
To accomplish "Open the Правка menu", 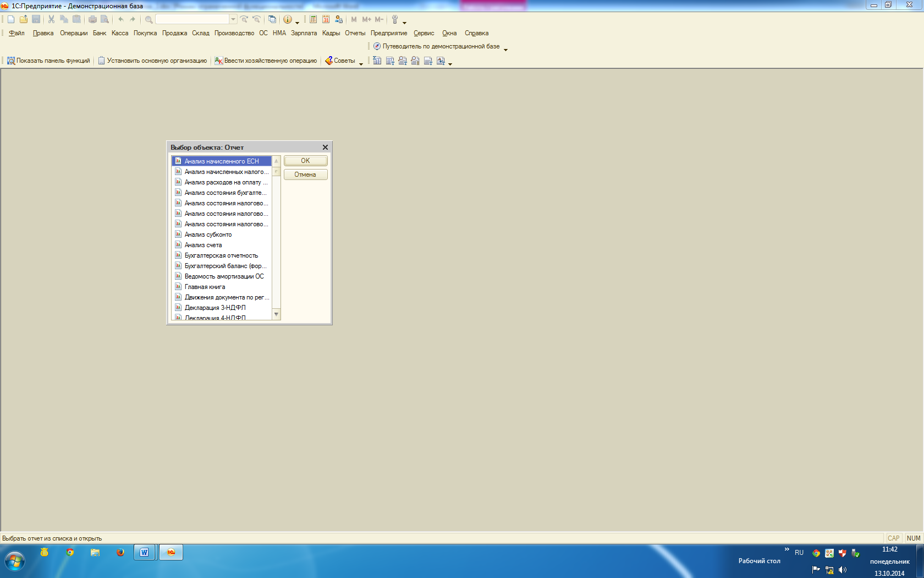I will 43,33.
